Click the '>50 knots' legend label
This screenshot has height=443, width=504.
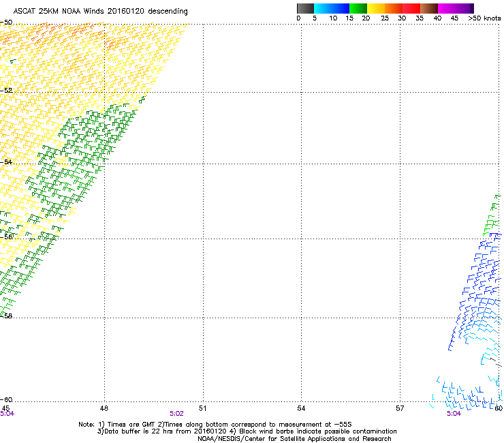484,18
